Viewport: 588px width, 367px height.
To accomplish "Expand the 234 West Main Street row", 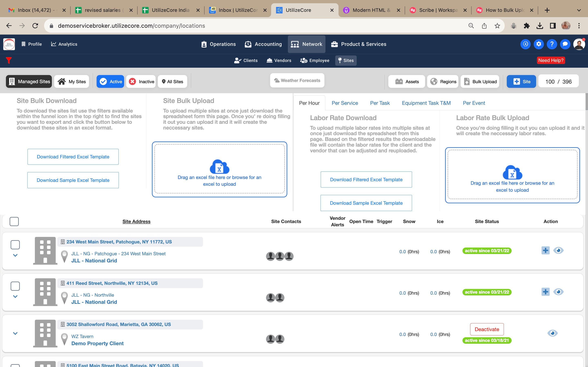I will tap(15, 255).
